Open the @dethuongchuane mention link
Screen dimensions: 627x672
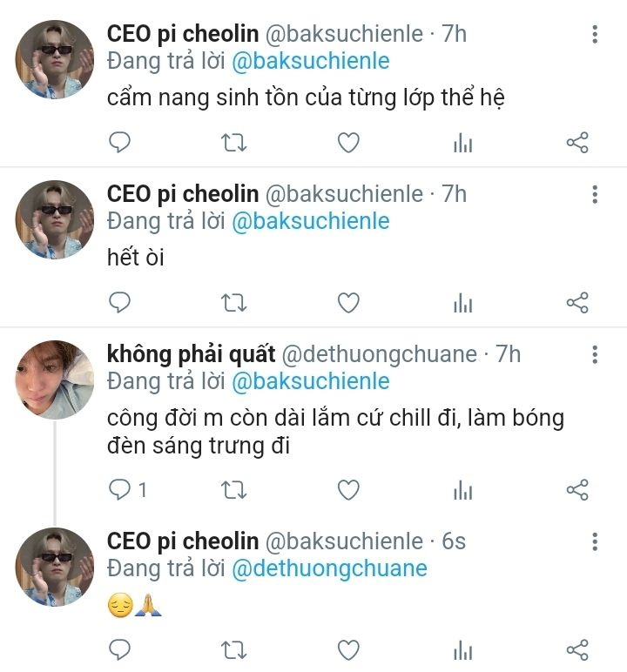coord(328,568)
